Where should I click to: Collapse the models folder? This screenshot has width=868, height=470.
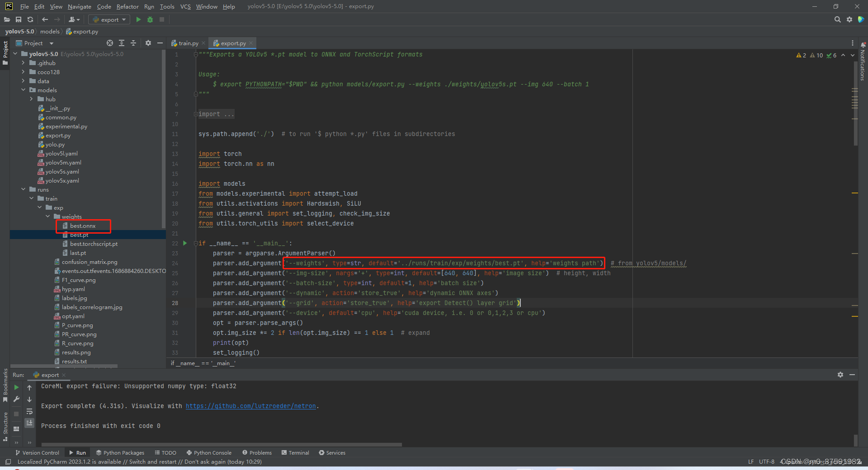[23, 90]
